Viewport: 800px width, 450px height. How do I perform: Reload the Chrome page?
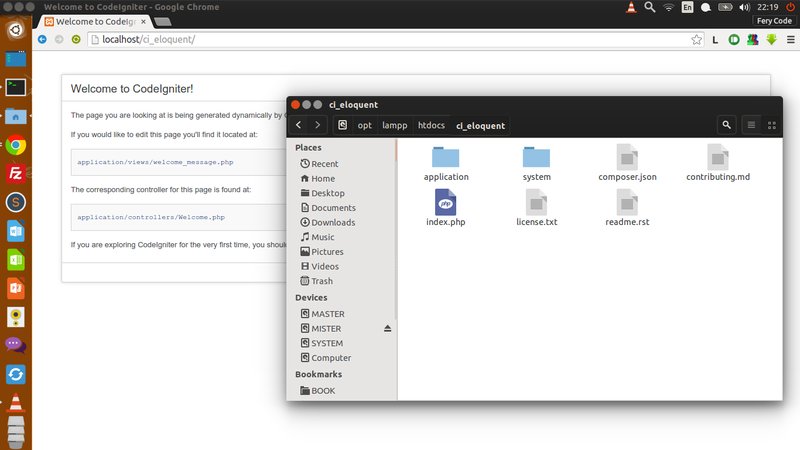pos(76,40)
